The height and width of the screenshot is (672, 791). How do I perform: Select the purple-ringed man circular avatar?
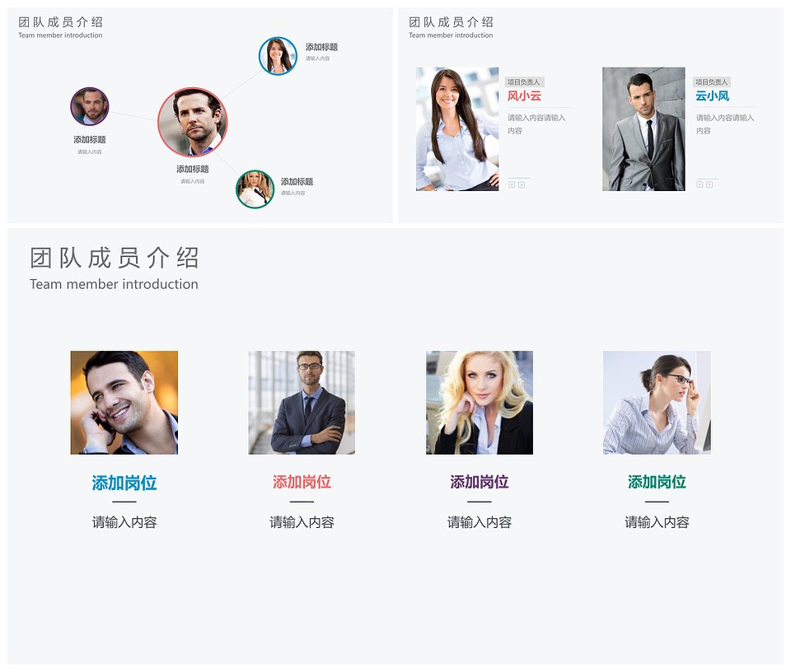click(89, 106)
